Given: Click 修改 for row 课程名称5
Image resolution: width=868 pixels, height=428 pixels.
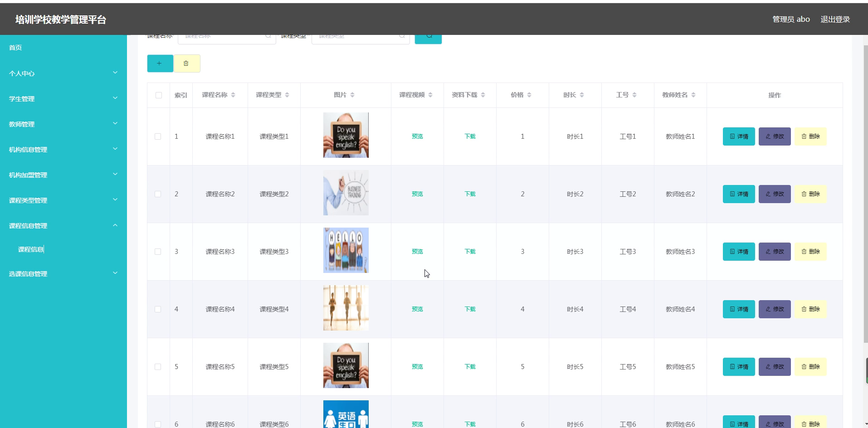Looking at the screenshot, I should tap(775, 367).
